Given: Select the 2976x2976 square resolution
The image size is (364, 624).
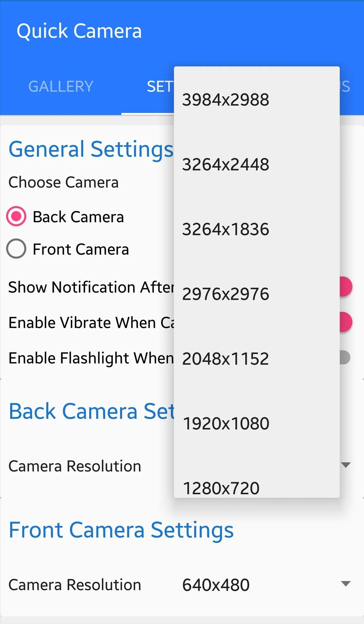Looking at the screenshot, I should tap(257, 294).
